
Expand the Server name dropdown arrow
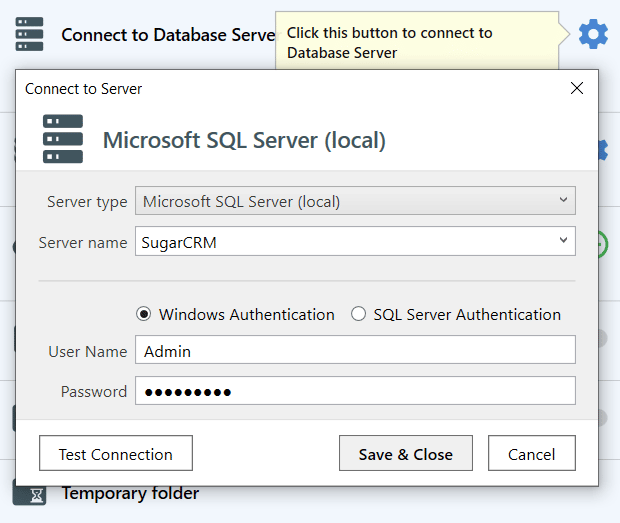pyautogui.click(x=563, y=240)
